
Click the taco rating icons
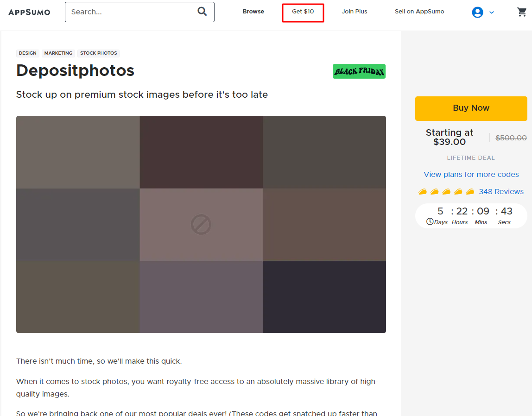point(446,192)
